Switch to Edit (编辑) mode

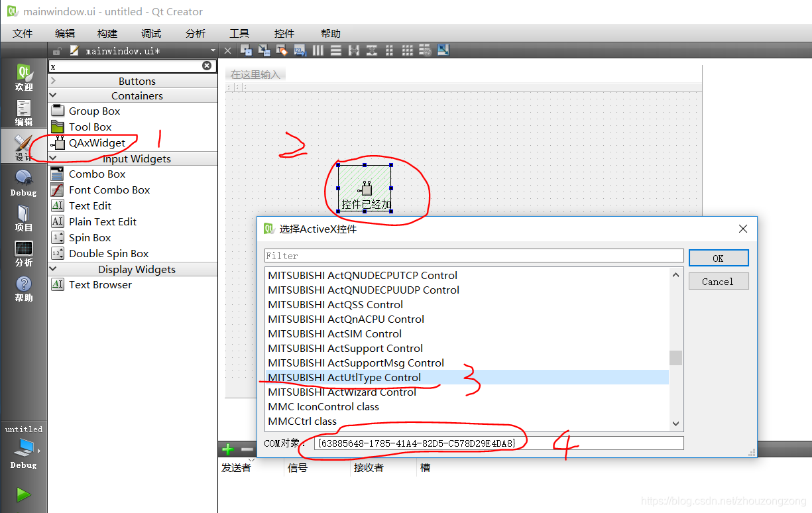24,113
